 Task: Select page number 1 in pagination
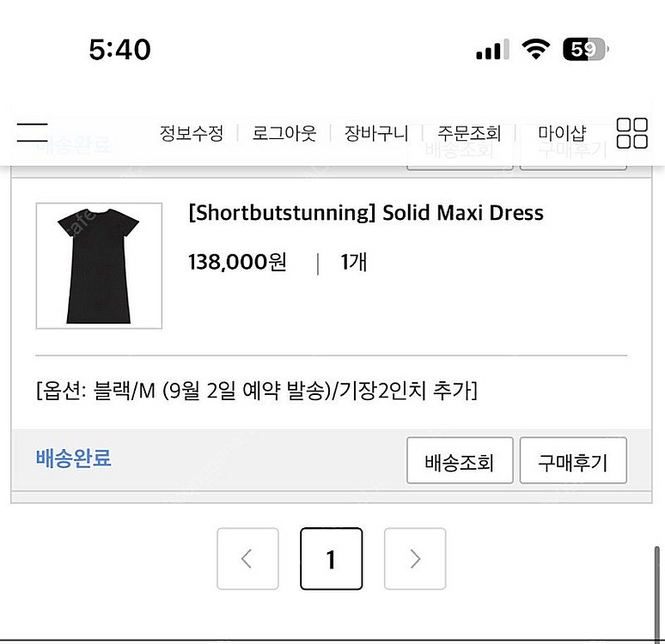[x=331, y=559]
